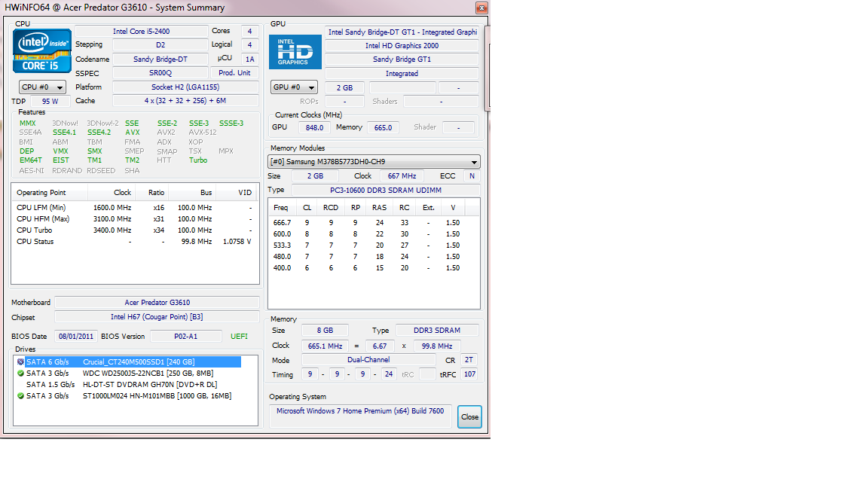868x488 pixels.
Task: Click the Intel H67 (Cougar Point) chipset field
Action: click(x=157, y=317)
